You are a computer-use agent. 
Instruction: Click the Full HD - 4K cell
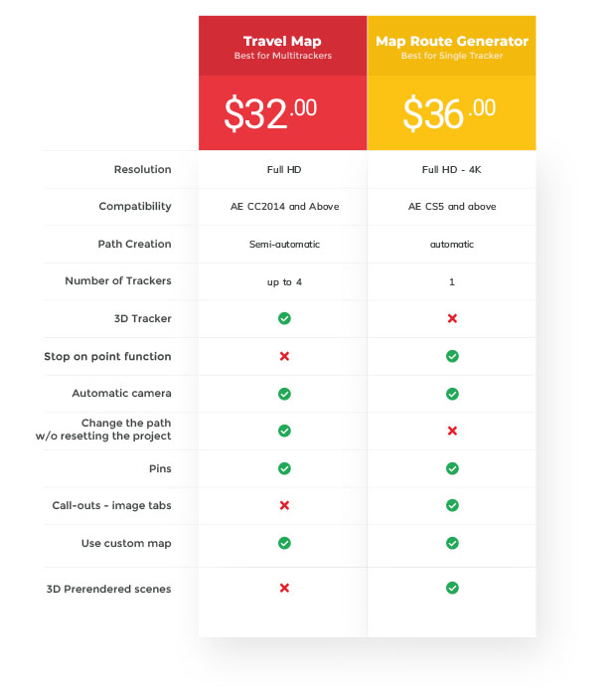452,170
